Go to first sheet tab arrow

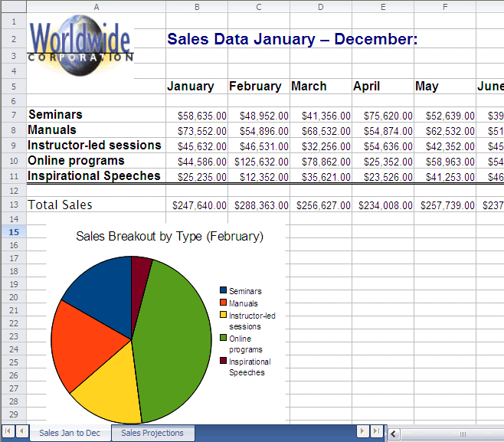pyautogui.click(x=8, y=431)
